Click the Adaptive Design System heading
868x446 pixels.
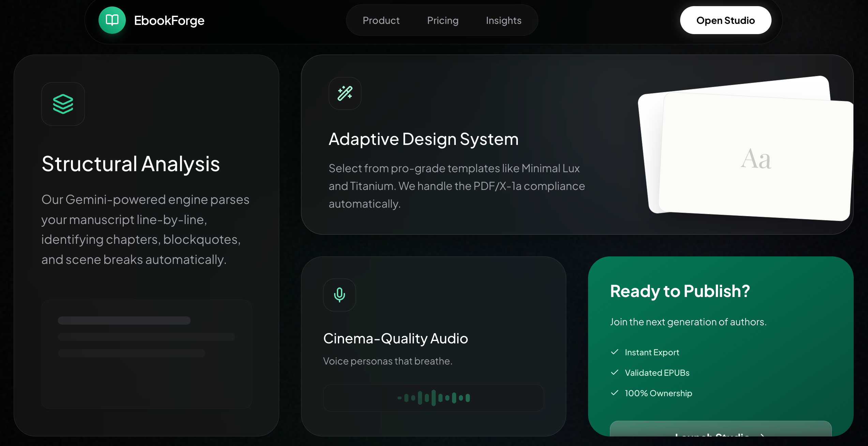tap(423, 139)
